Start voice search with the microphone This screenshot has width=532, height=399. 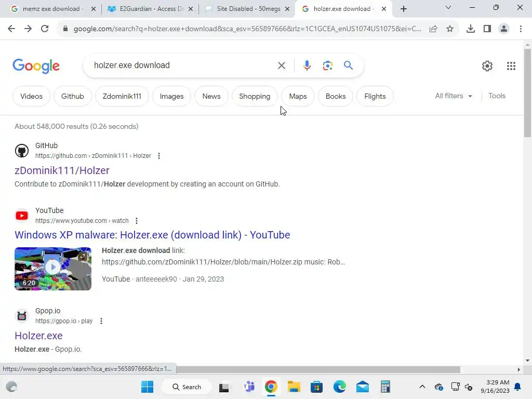click(307, 65)
